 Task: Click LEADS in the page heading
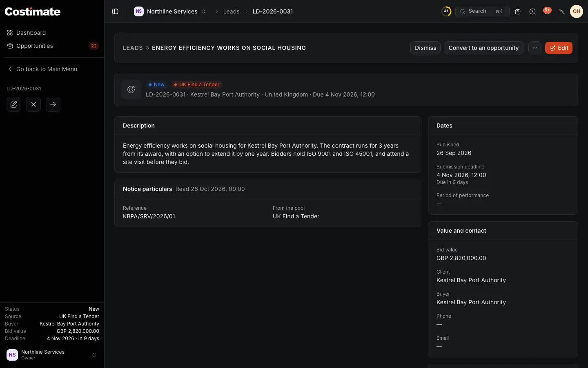[x=133, y=48]
